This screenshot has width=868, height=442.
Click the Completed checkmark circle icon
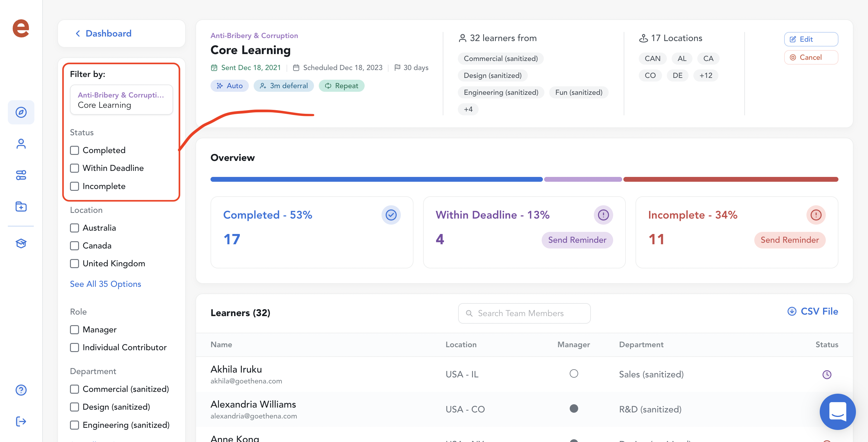tap(391, 215)
